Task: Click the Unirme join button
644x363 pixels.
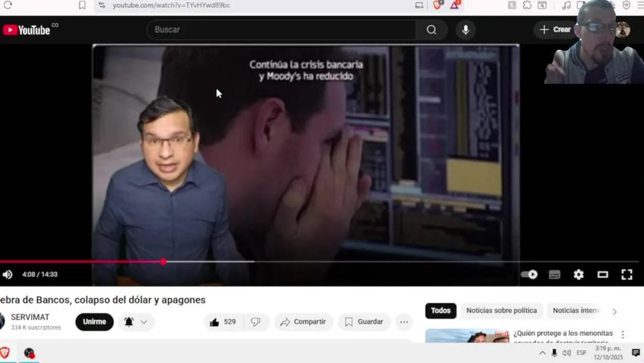Action: click(95, 322)
